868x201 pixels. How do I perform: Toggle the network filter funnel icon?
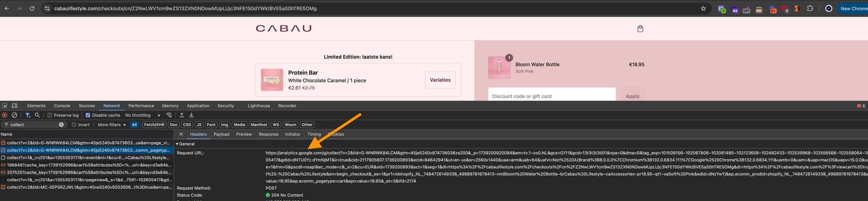pyautogui.click(x=28, y=115)
